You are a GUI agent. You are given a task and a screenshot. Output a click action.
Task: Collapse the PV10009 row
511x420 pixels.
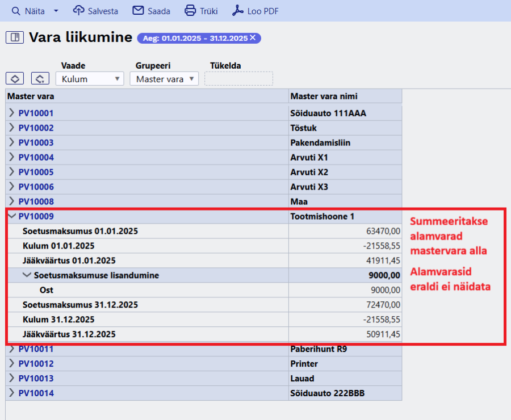12,215
